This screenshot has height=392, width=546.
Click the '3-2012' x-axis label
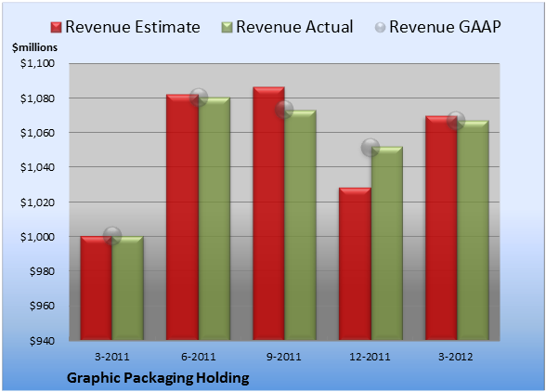(x=456, y=357)
